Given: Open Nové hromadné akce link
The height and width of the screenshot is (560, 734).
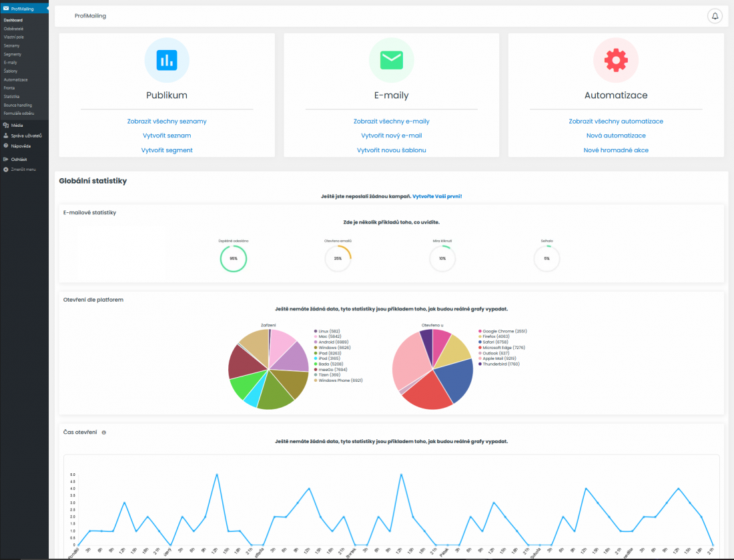Looking at the screenshot, I should (x=615, y=150).
